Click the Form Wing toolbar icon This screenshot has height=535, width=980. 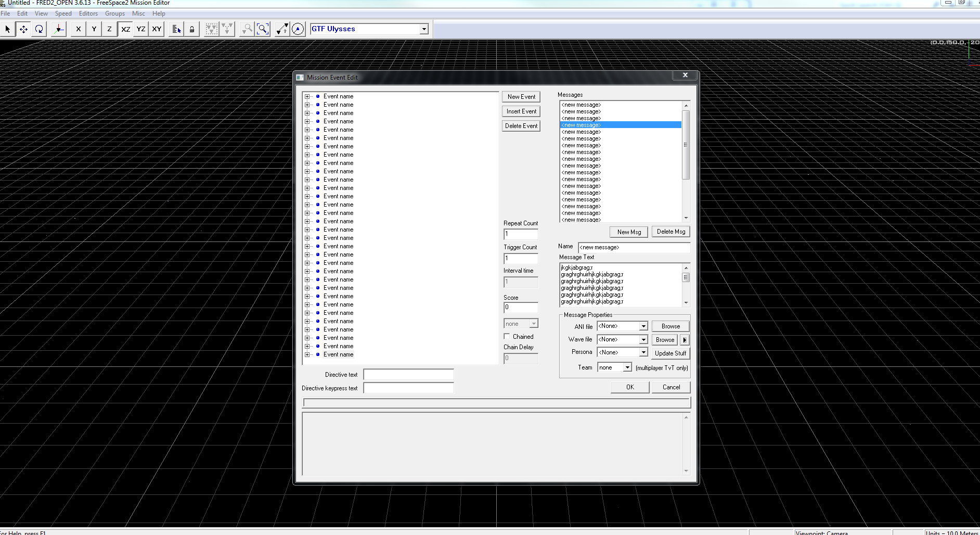(212, 29)
